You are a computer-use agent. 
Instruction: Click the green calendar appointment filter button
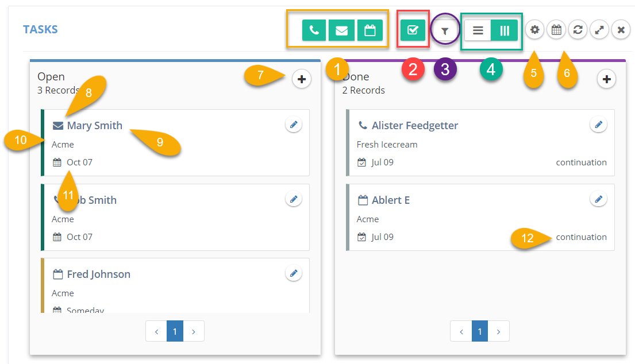pos(370,30)
